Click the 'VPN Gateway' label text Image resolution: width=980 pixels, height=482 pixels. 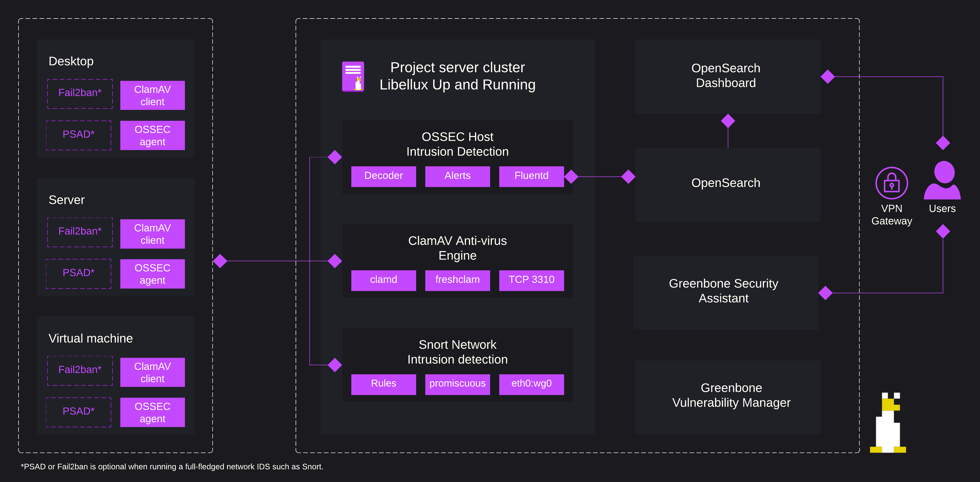[891, 215]
